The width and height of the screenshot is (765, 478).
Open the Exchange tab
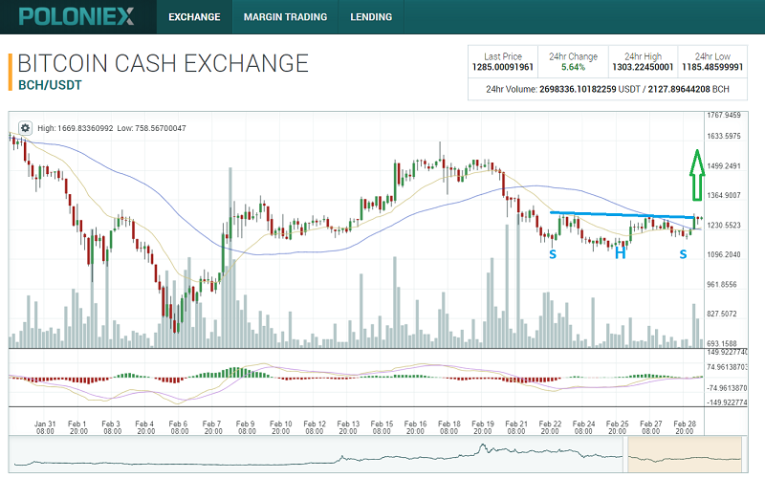tap(194, 17)
